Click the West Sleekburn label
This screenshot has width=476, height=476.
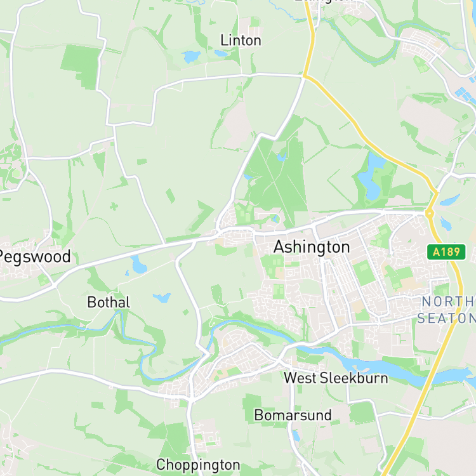336,378
